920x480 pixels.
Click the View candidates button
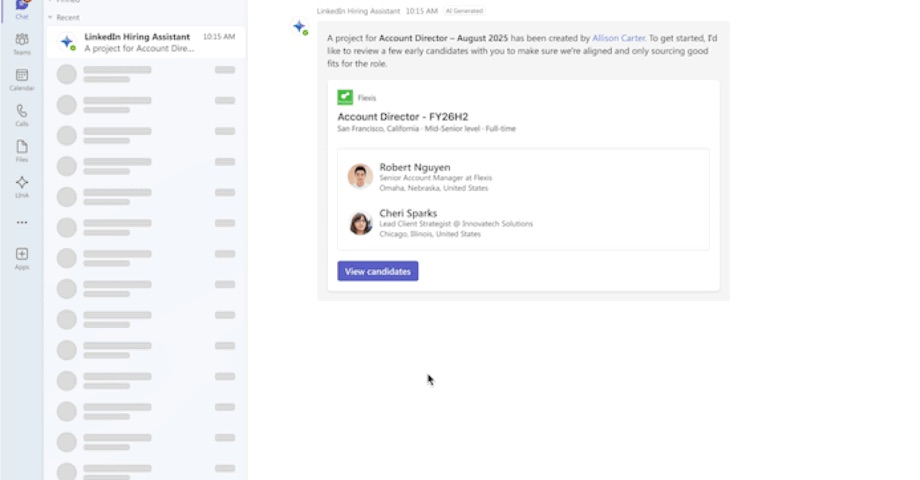(377, 271)
